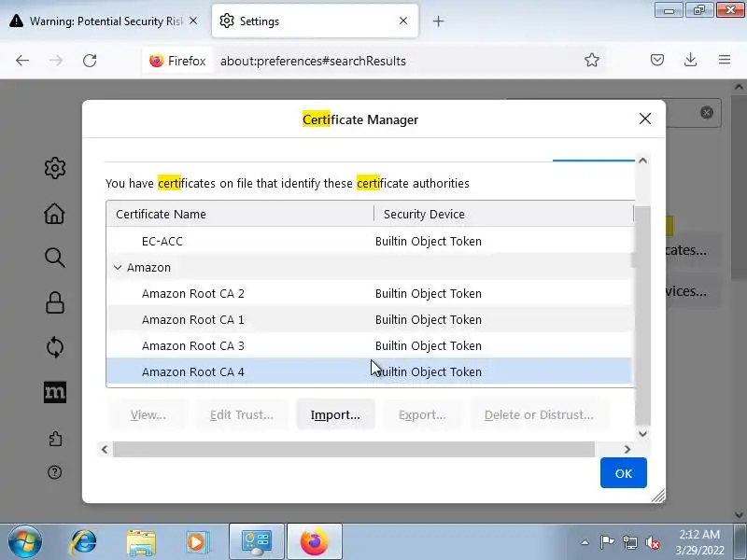The image size is (747, 560).
Task: Go back with the back arrow
Action: coord(22,61)
